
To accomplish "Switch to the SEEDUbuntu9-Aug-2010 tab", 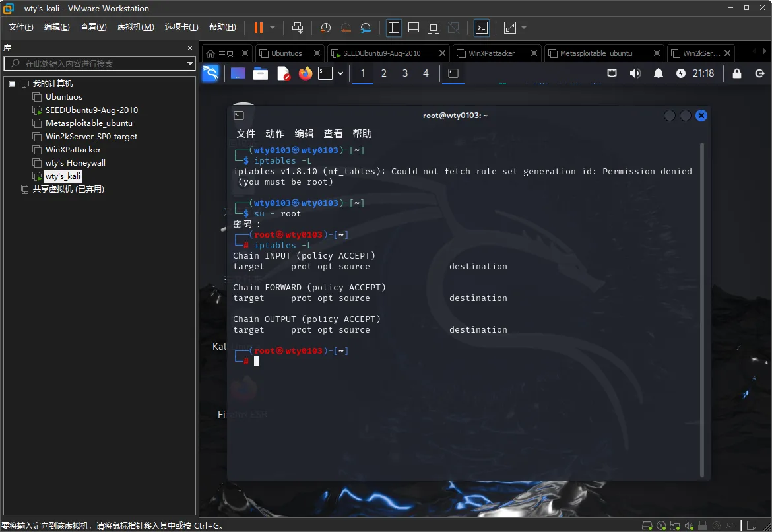I will [x=381, y=53].
